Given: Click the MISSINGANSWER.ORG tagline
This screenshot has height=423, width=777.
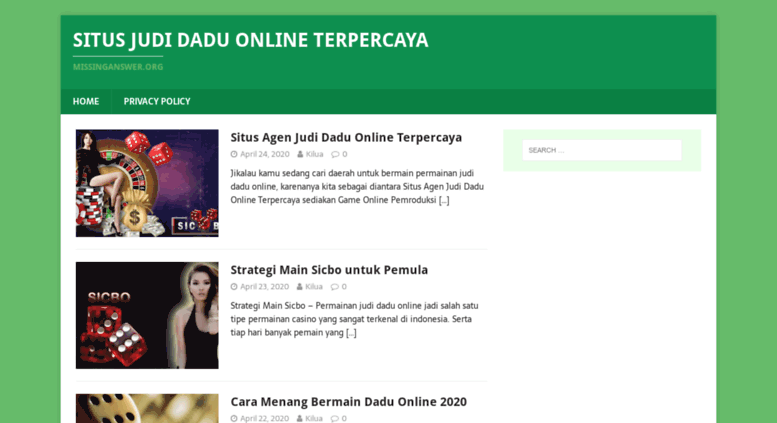Looking at the screenshot, I should [x=118, y=67].
